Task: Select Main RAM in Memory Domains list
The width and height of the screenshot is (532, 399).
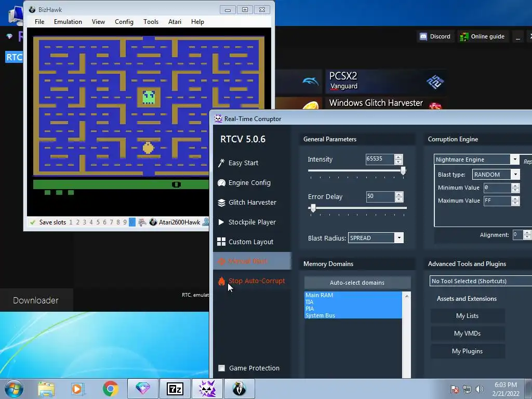Action: pos(353,295)
